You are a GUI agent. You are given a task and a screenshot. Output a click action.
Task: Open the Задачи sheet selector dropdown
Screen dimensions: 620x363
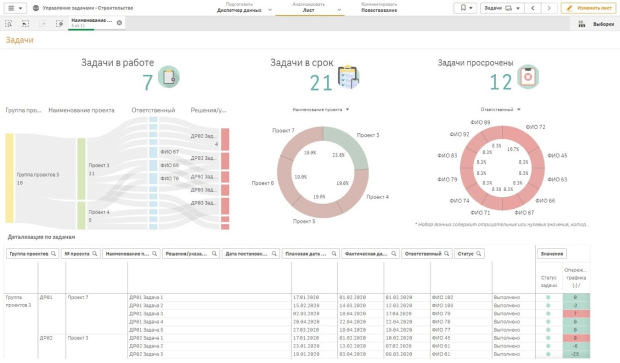[502, 8]
